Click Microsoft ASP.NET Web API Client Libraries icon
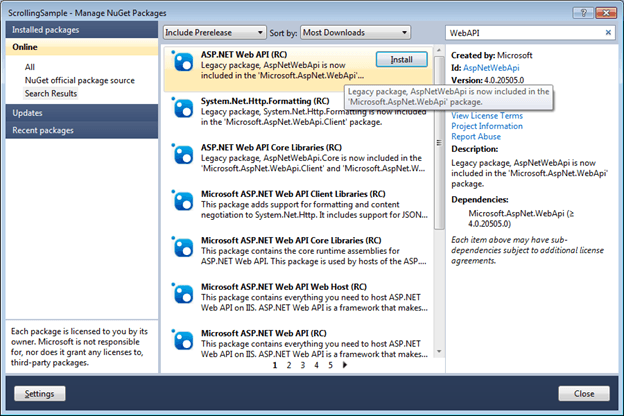The image size is (626, 416). pyautogui.click(x=183, y=201)
